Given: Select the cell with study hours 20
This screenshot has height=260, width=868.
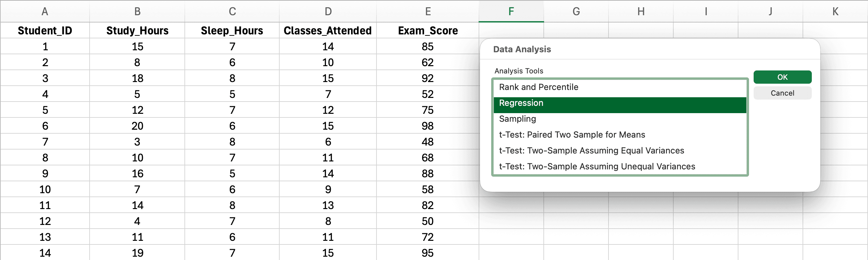Looking at the screenshot, I should [x=137, y=125].
